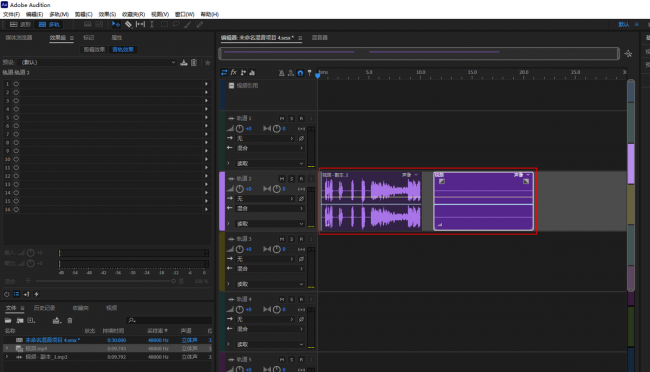Viewport: 650px width, 372px height.
Task: Toggle power of effect slot 1
Action: 16,84
